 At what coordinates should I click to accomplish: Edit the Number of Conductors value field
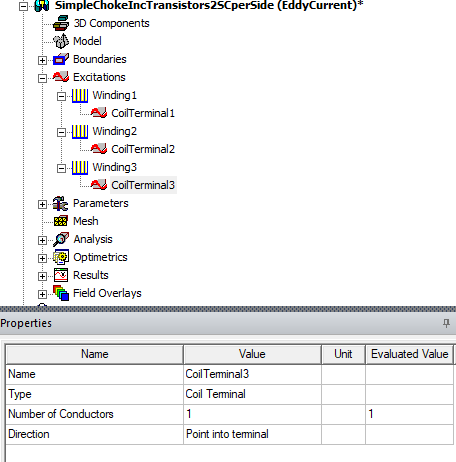click(252, 414)
